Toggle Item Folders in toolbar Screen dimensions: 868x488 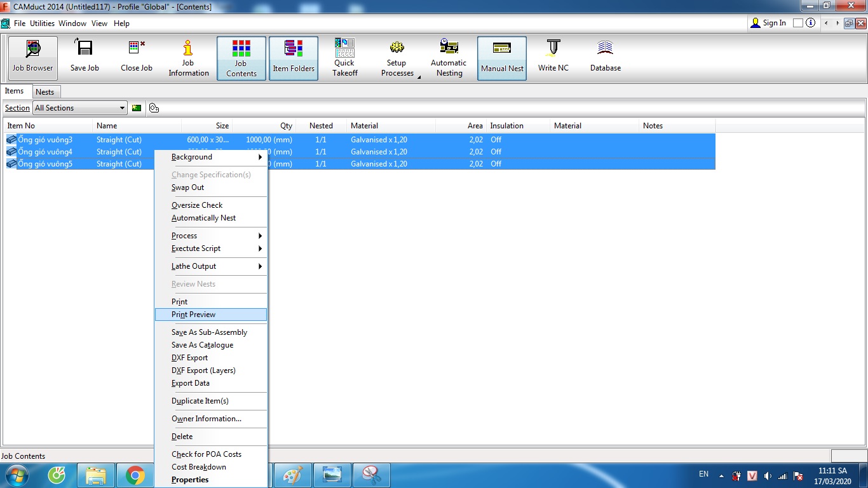click(x=294, y=58)
